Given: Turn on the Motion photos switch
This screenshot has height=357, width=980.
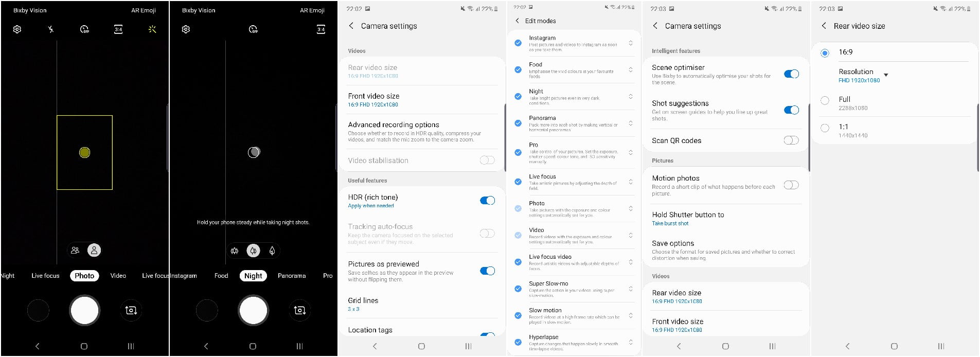Looking at the screenshot, I should pos(791,185).
